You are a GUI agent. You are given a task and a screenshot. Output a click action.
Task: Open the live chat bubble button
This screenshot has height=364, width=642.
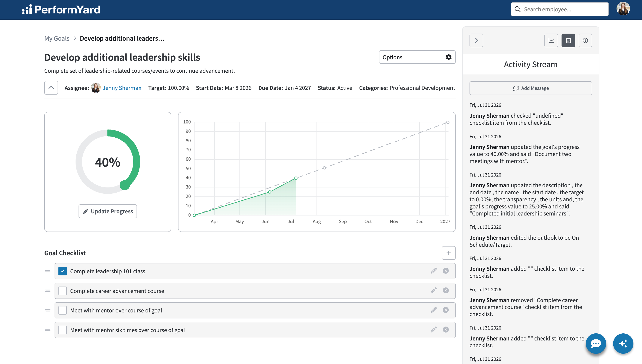point(596,343)
